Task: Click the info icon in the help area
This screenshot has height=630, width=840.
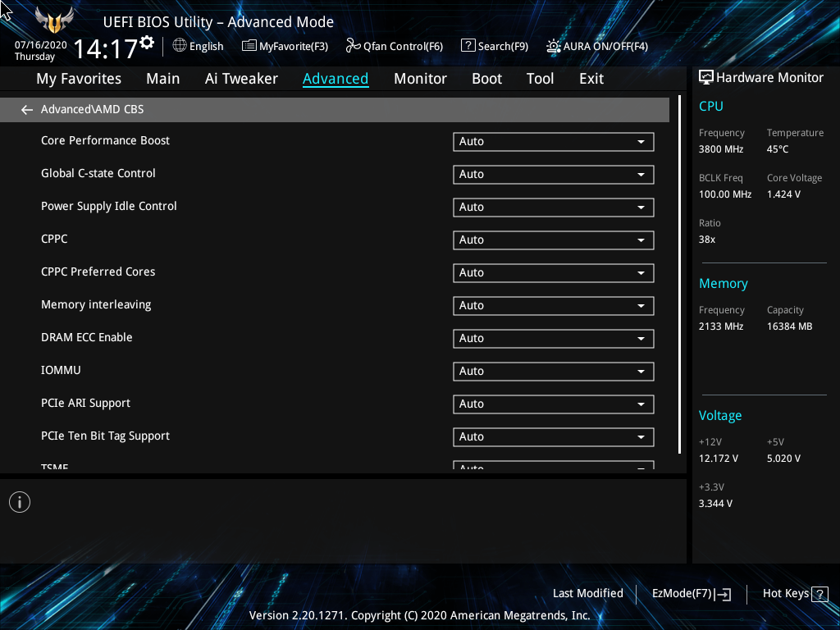Action: point(20,502)
